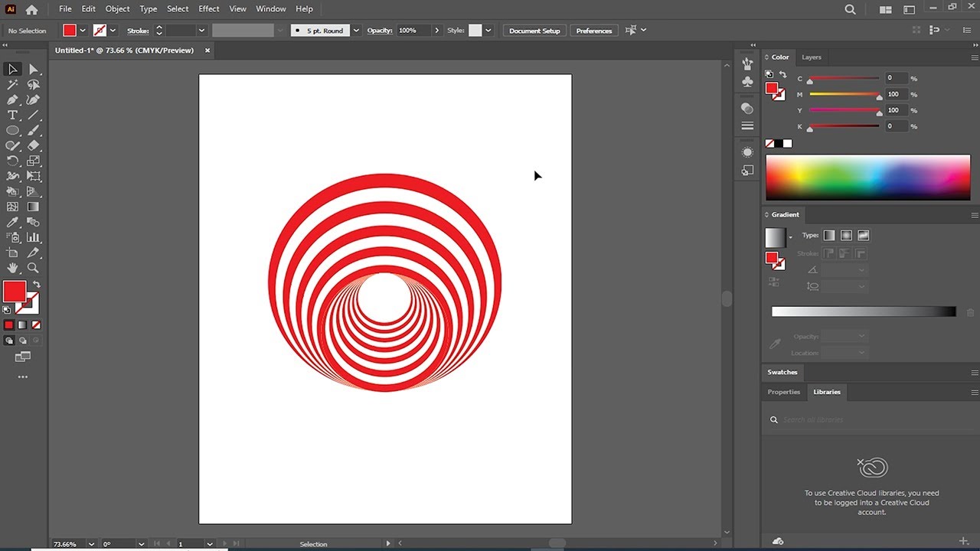Open the Object menu
This screenshot has width=980, height=551.
(117, 9)
